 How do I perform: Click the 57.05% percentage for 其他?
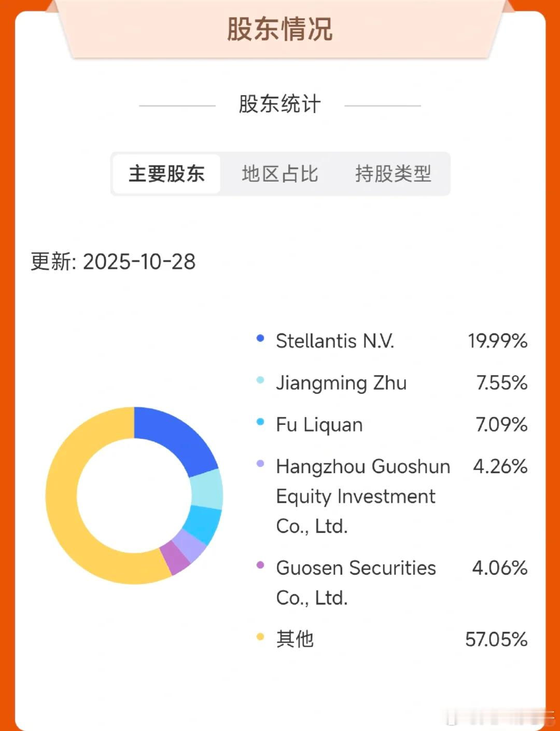tap(496, 639)
